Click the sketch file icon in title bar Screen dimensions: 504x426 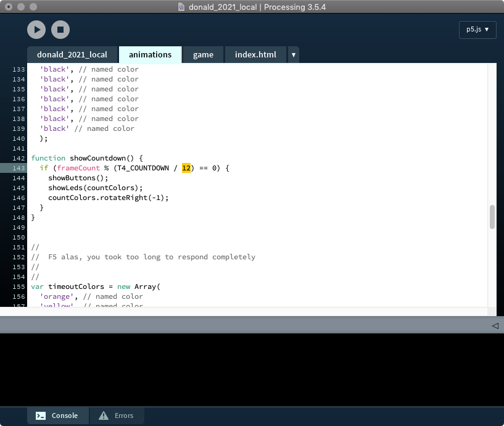(181, 7)
